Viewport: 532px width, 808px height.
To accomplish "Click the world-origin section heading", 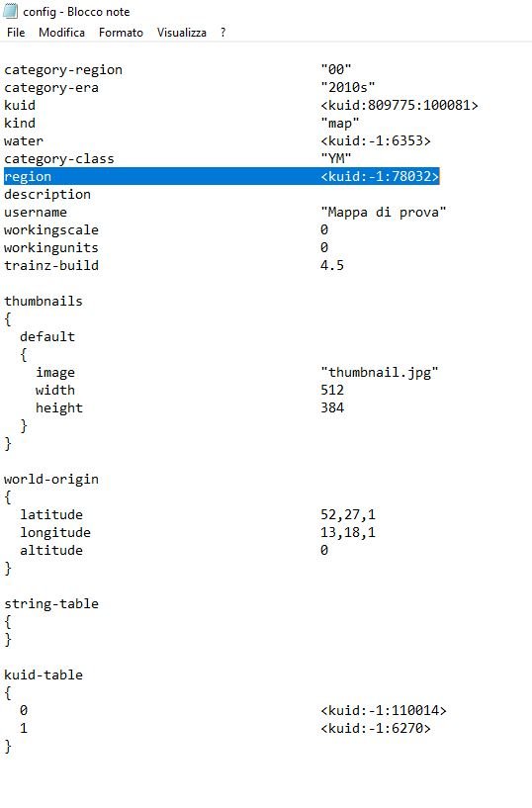I will 51,479.
